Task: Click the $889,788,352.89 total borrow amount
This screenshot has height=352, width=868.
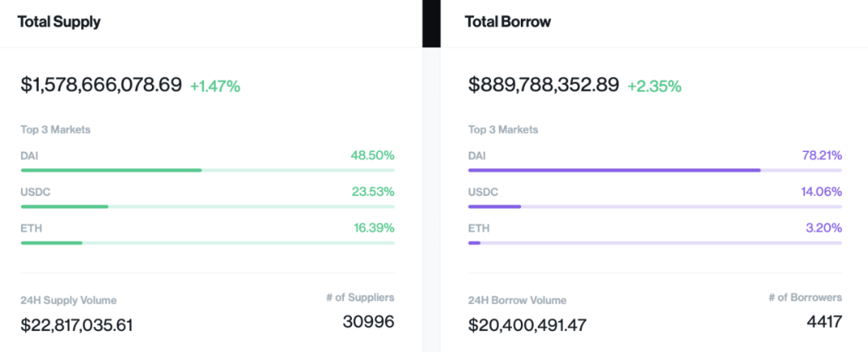Action: pyautogui.click(x=544, y=84)
